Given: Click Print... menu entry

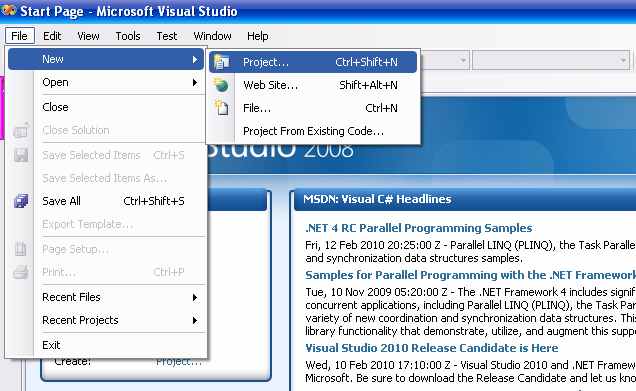Looking at the screenshot, I should (x=106, y=272).
